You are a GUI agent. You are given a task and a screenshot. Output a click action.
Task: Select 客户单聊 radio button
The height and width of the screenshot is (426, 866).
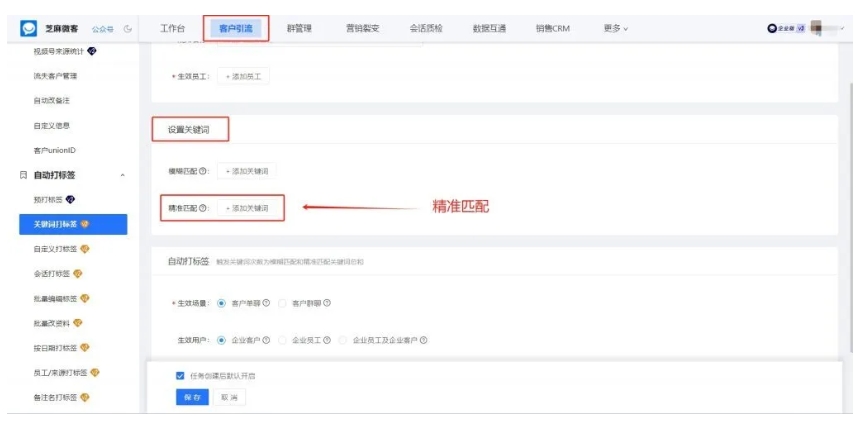coord(222,303)
